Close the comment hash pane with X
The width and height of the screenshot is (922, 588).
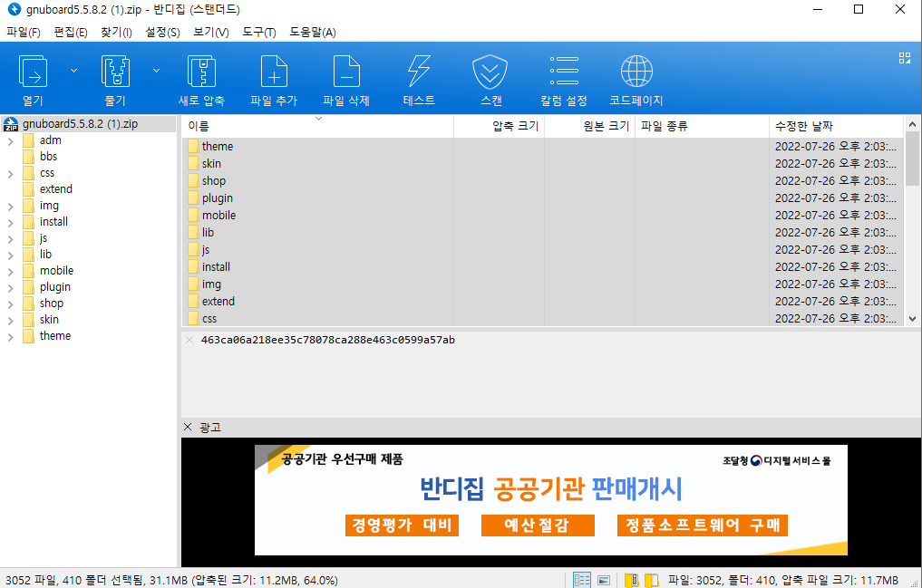(189, 340)
